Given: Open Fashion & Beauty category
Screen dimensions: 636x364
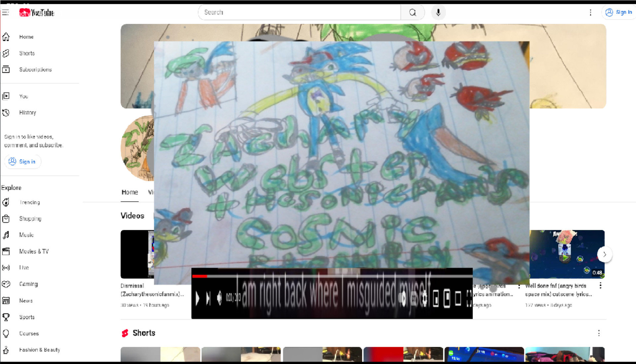Looking at the screenshot, I should tap(39, 350).
